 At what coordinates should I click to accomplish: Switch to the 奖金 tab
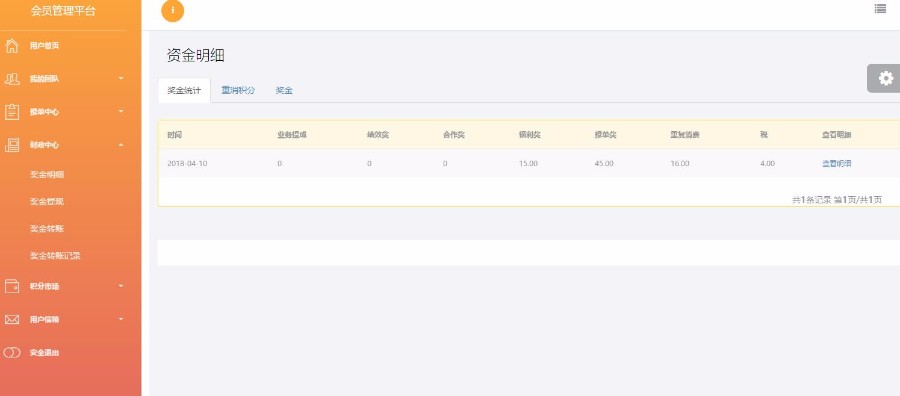coord(284,91)
